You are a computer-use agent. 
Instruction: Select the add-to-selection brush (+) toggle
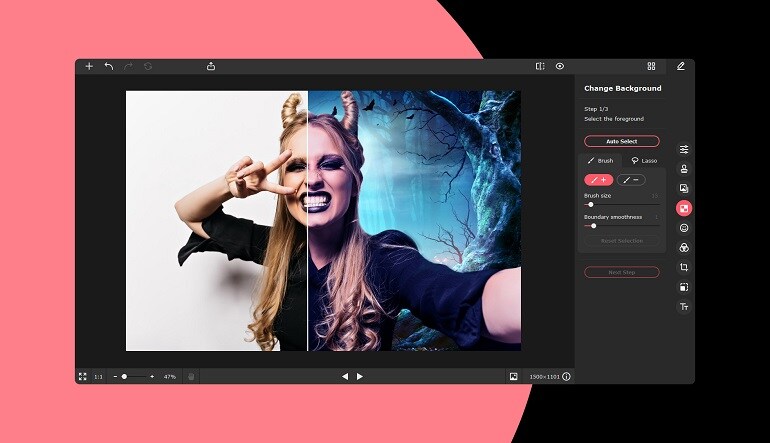[x=599, y=180]
